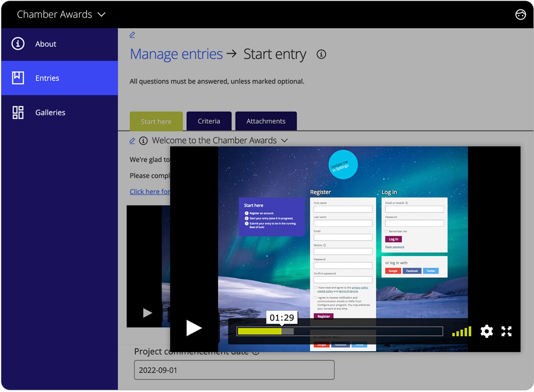The image size is (534, 392).
Task: Adjust volume using the bars icon on player
Action: click(461, 331)
